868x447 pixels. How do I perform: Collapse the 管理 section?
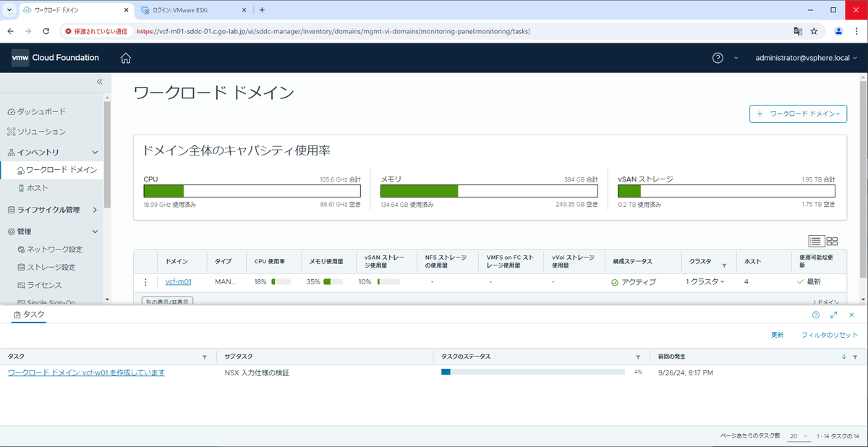pyautogui.click(x=95, y=231)
